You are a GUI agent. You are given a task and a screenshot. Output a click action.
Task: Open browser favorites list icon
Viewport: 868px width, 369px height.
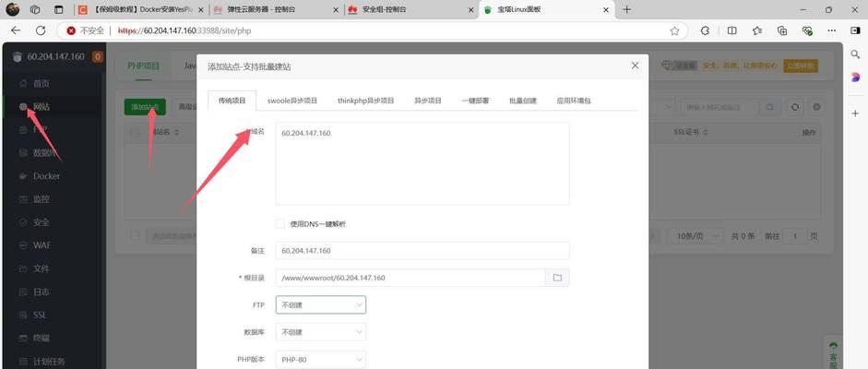coord(757,31)
